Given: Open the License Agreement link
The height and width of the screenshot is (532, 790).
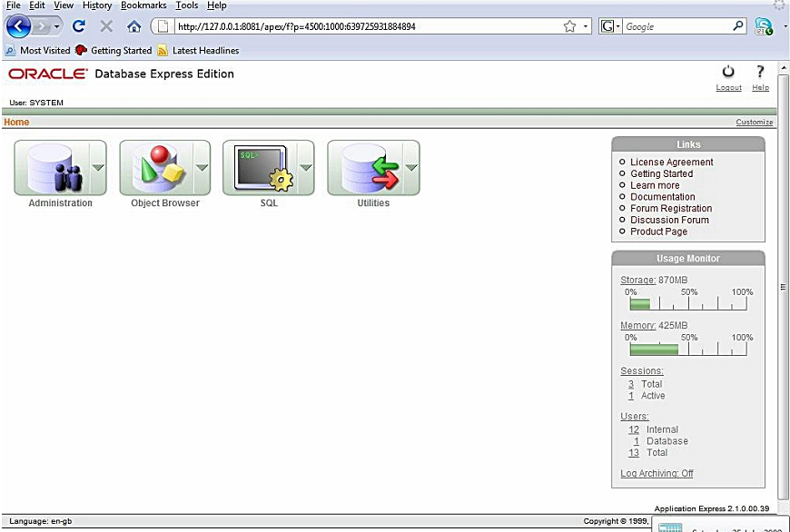Looking at the screenshot, I should (x=672, y=163).
